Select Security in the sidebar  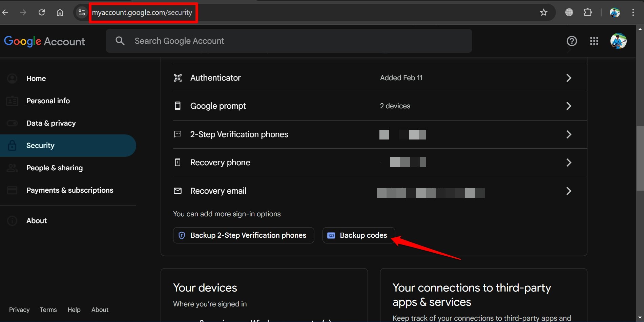point(68,146)
